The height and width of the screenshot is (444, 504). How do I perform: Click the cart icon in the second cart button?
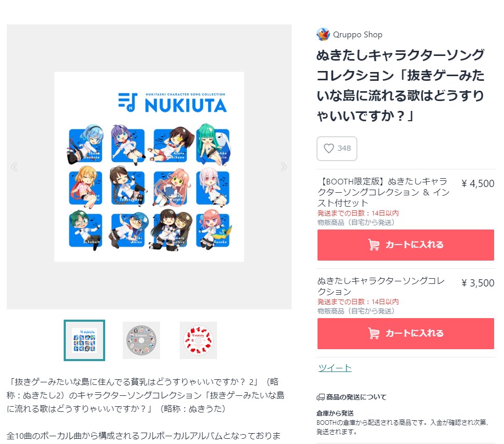coord(374,334)
